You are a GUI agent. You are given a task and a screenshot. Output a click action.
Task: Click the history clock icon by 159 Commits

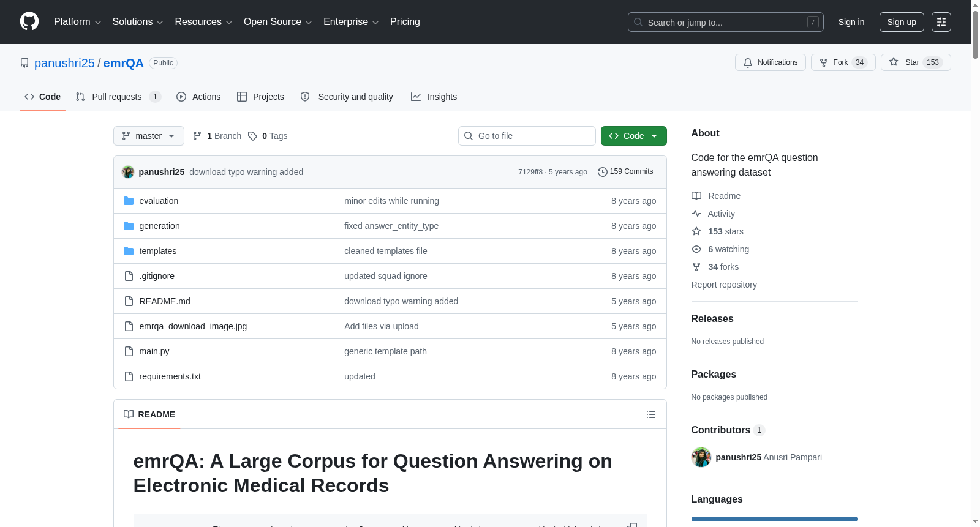(x=603, y=172)
